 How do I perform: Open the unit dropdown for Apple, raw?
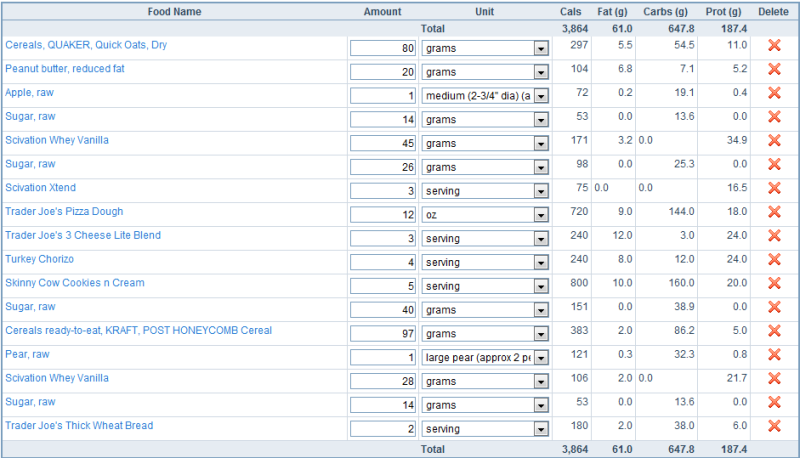click(541, 96)
